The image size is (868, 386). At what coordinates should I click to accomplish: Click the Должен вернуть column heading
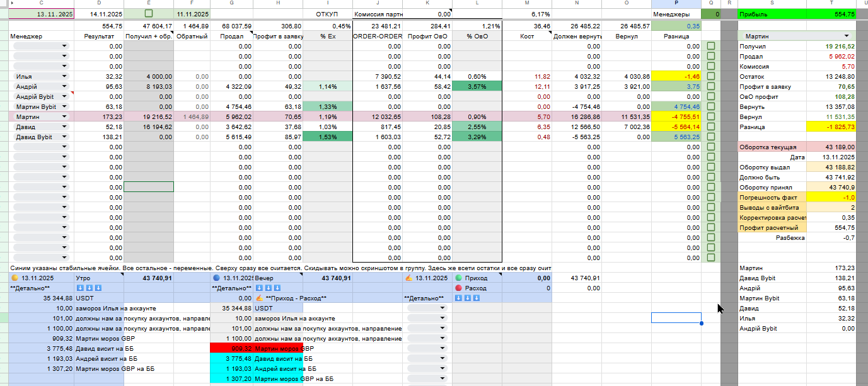point(577,37)
